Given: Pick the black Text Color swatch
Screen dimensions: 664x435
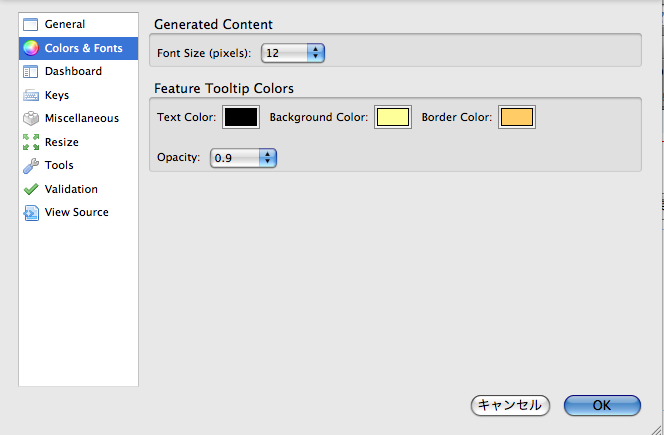Looking at the screenshot, I should (x=241, y=118).
